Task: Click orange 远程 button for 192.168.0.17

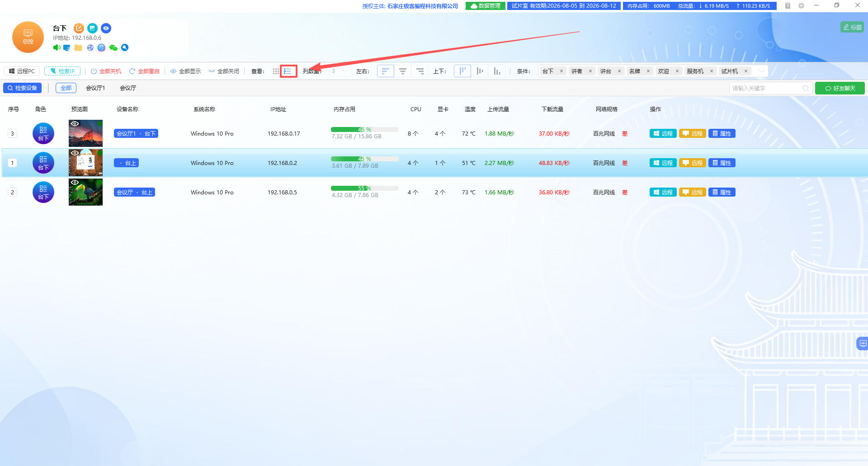Action: (693, 133)
